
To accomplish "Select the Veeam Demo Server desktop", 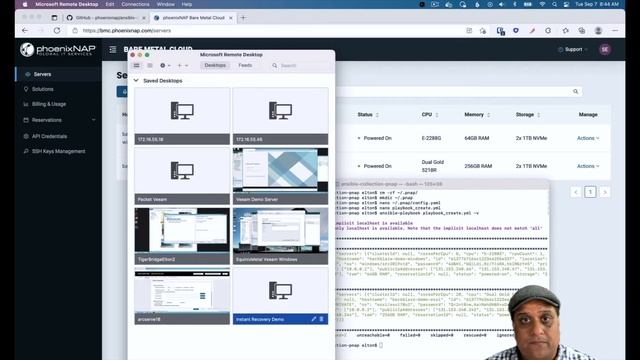I will point(280,176).
